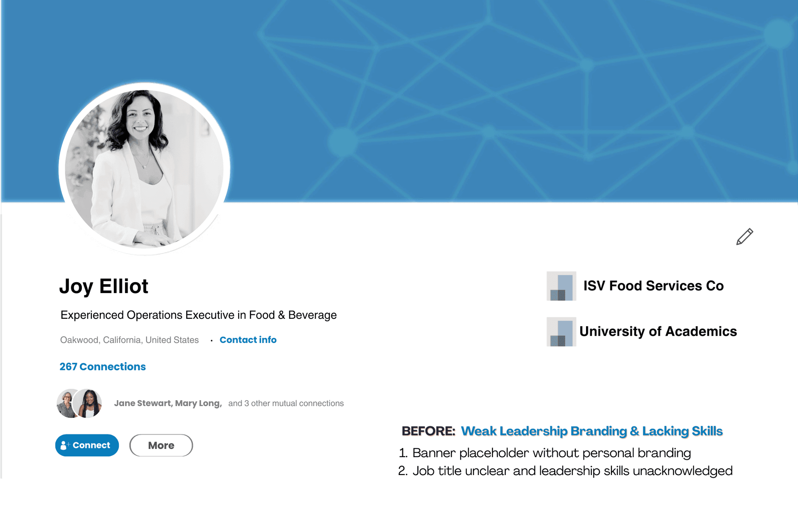Viewport: 798px width, 532px height.
Task: Click the Weak Leadership Branding heading
Action: pyautogui.click(x=591, y=431)
